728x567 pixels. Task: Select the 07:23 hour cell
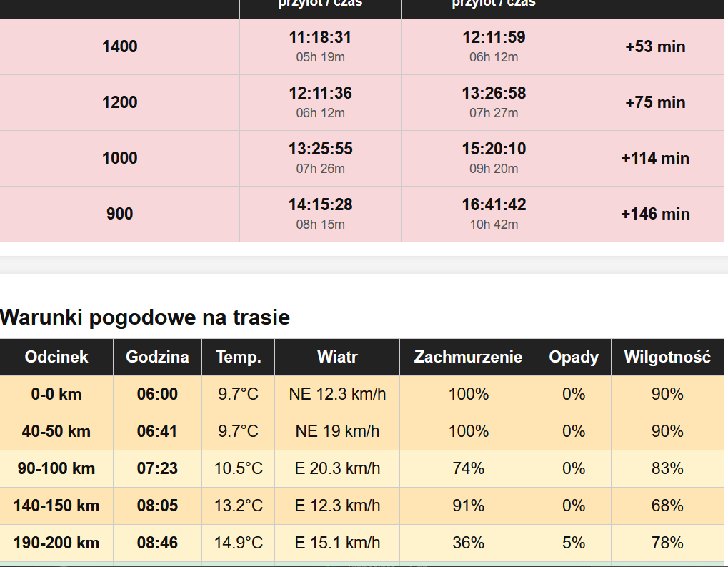coord(157,468)
